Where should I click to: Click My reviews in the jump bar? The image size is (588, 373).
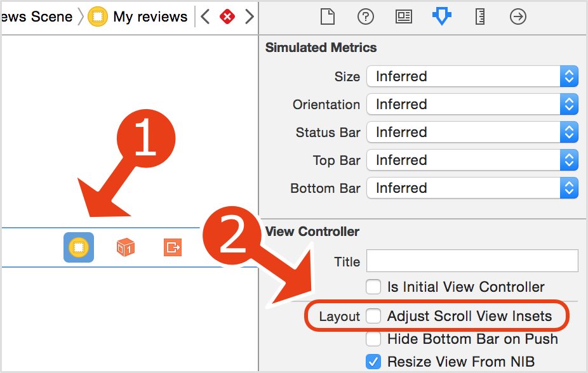(x=150, y=17)
